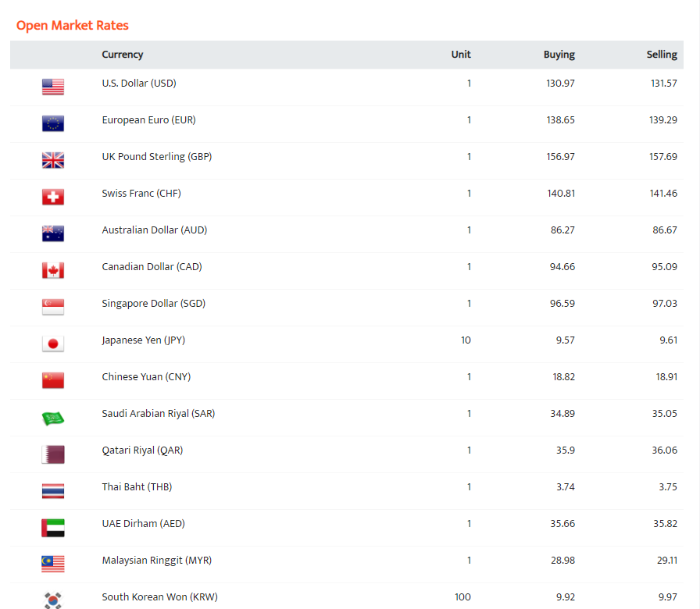The image size is (700, 609).
Task: Click the United States flag icon
Action: [53, 87]
